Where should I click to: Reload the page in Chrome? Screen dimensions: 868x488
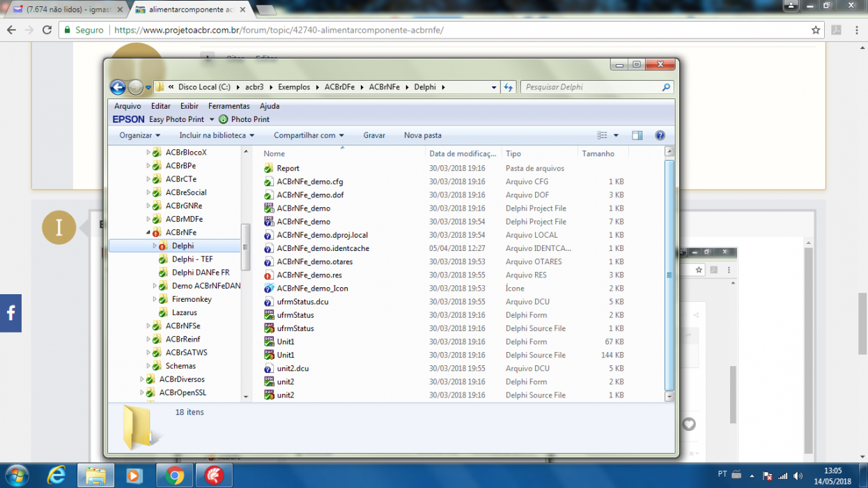tap(47, 30)
